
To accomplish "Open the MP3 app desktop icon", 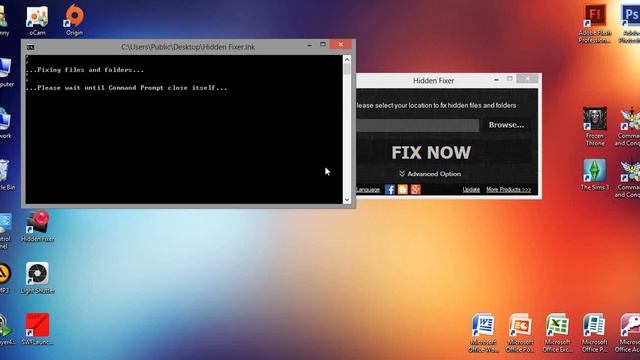I will tap(5, 274).
